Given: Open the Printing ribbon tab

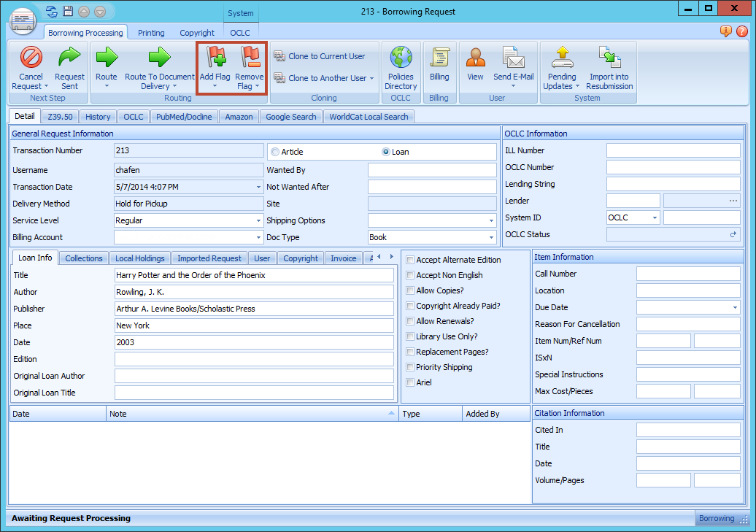Looking at the screenshot, I should pyautogui.click(x=151, y=33).
